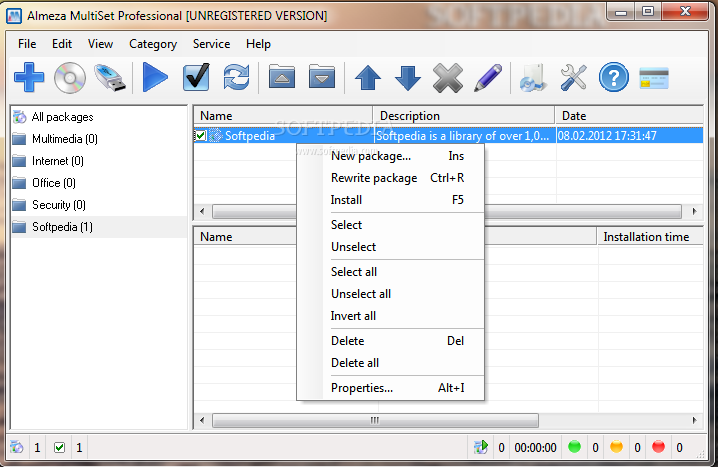This screenshot has width=718, height=467.
Task: Click the checkmark select toolbar icon
Action: coord(196,77)
